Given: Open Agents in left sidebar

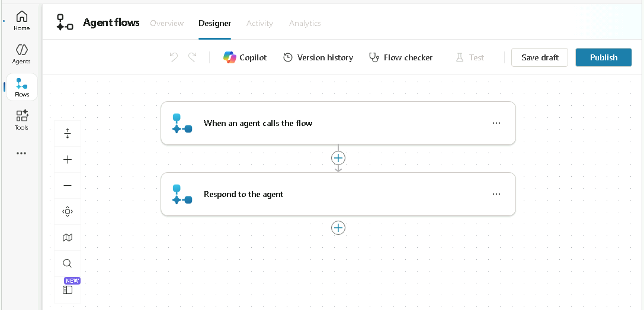Looking at the screenshot, I should coord(21,54).
